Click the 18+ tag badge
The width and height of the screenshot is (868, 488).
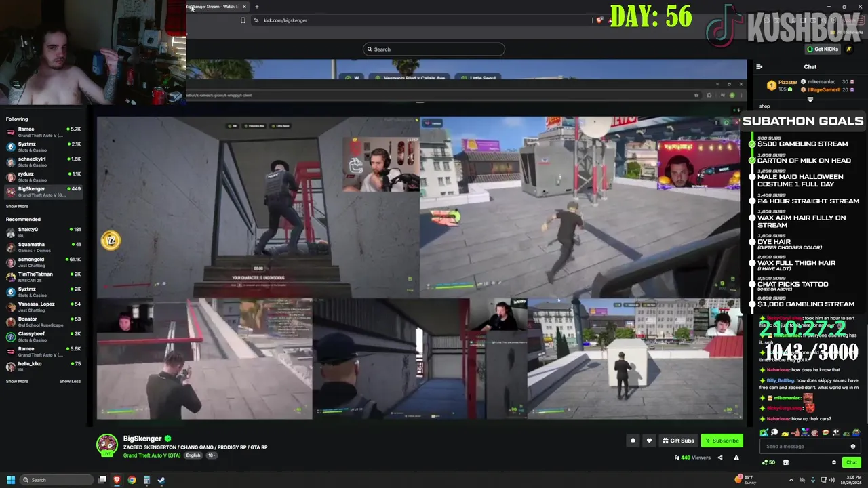click(211, 455)
